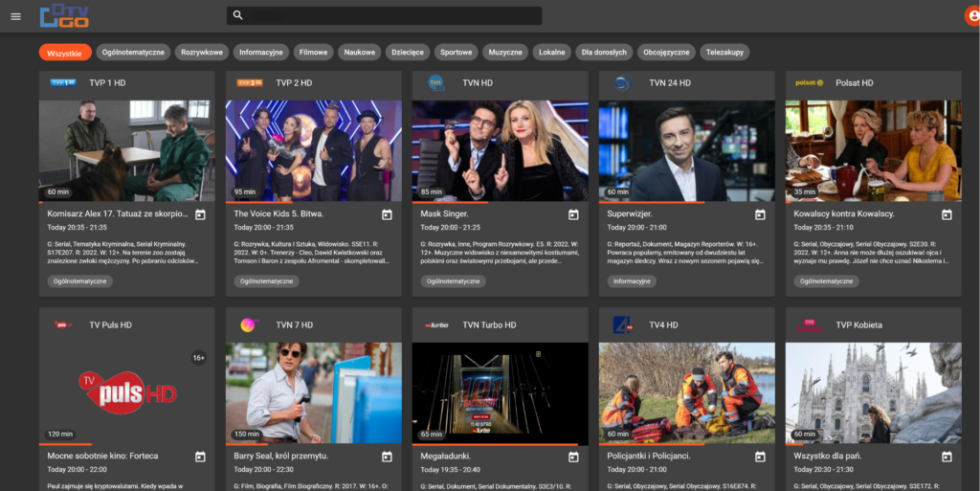Open calendar for Wszystko dla pań
The width and height of the screenshot is (980, 491).
click(x=947, y=457)
